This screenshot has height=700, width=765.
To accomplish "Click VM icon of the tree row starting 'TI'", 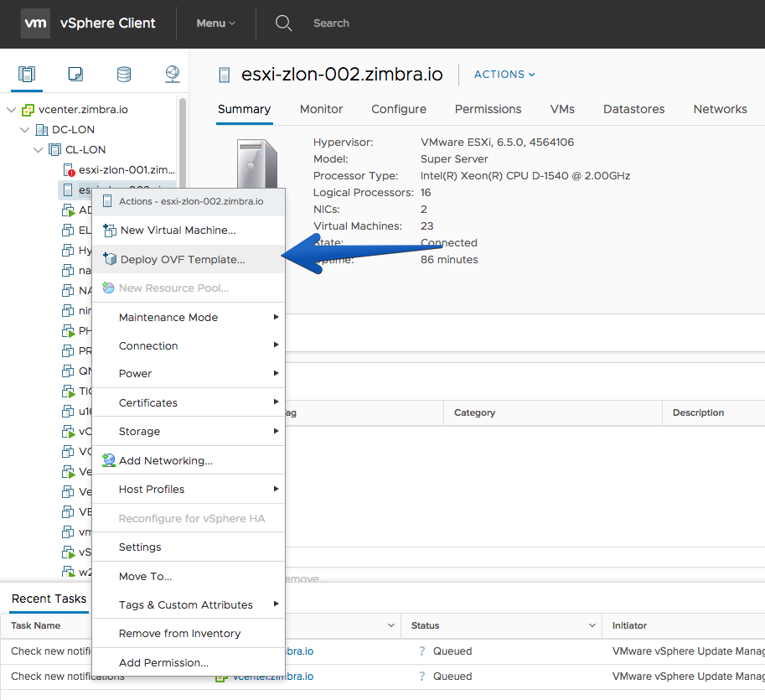I will 68,391.
